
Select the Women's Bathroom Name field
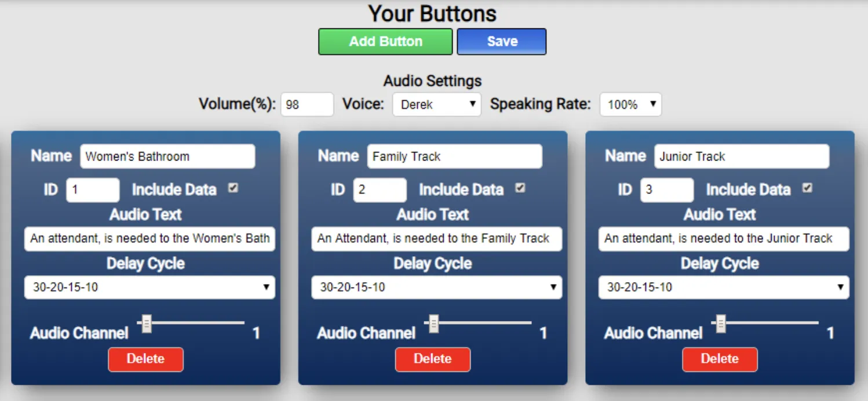tap(167, 156)
